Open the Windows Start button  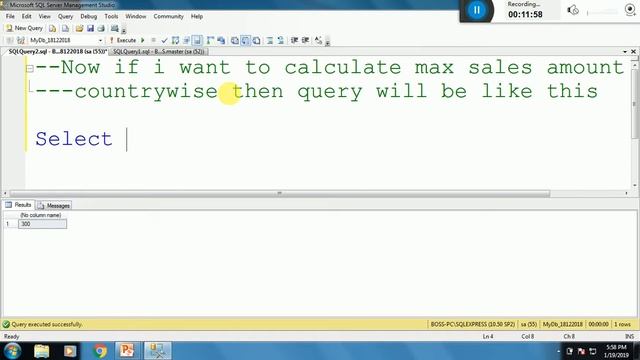(x=13, y=351)
